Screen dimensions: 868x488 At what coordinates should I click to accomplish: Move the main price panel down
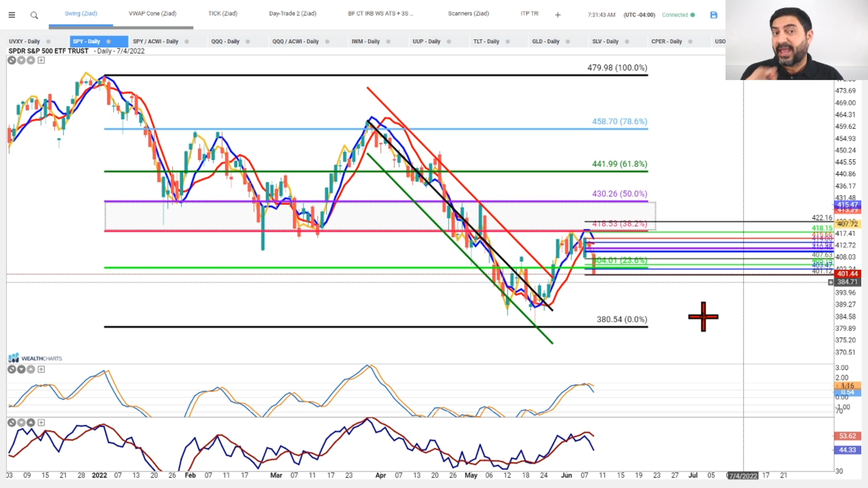click(21, 60)
